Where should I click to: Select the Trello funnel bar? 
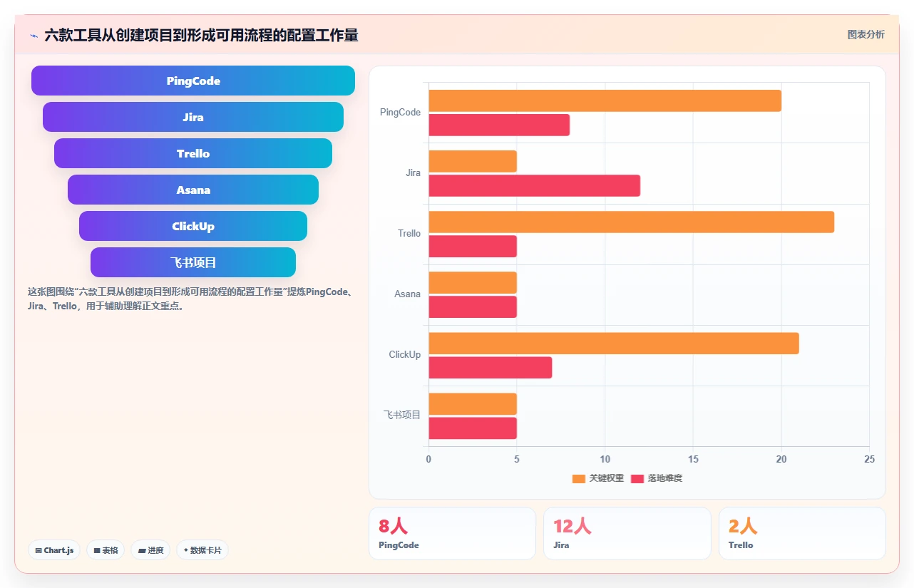click(x=193, y=153)
